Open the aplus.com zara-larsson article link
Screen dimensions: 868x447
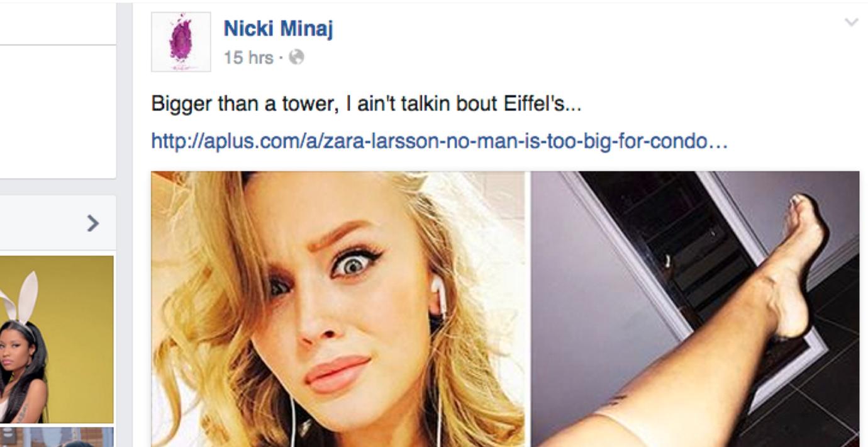point(439,141)
